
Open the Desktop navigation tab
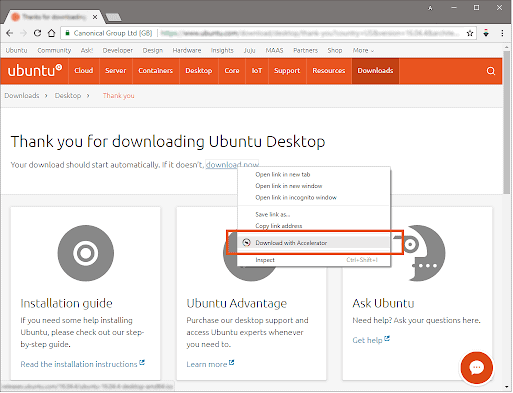coord(199,71)
